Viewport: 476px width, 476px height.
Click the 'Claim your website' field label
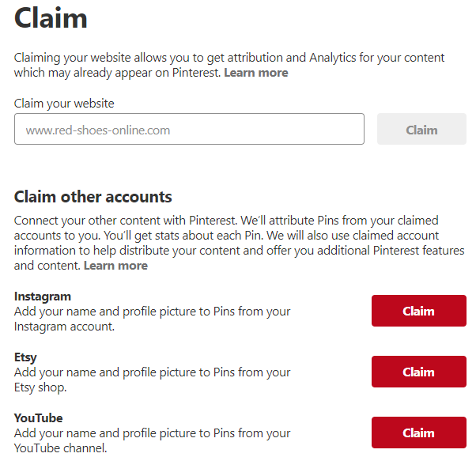pos(64,104)
